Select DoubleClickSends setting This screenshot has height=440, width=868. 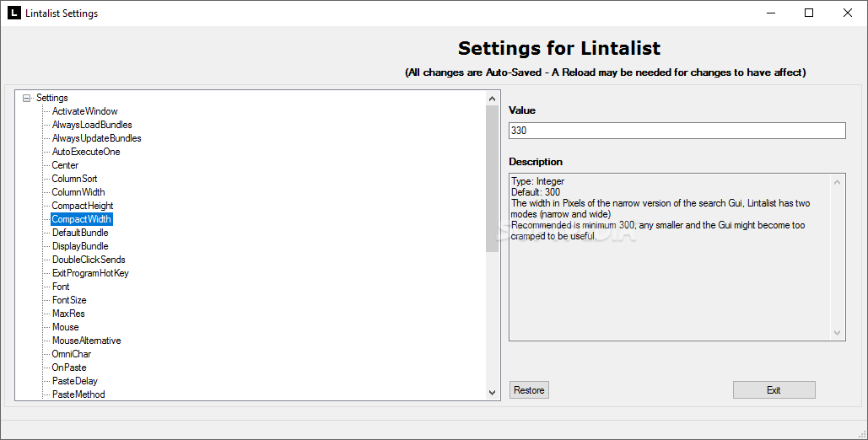click(x=89, y=260)
